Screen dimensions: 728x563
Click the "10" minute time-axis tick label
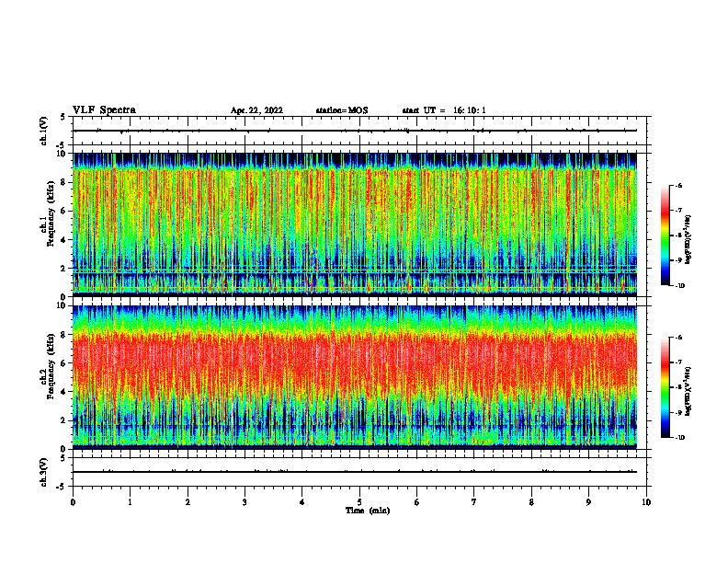(646, 502)
